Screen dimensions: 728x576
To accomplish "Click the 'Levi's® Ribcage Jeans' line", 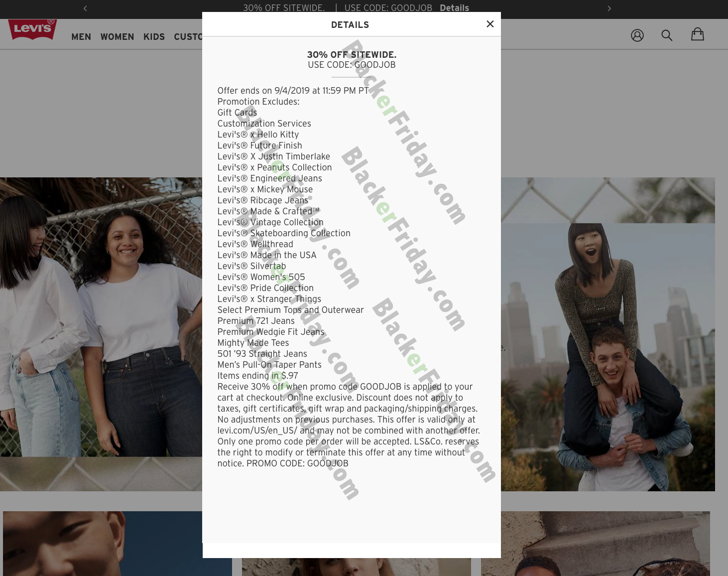I will (x=263, y=200).
